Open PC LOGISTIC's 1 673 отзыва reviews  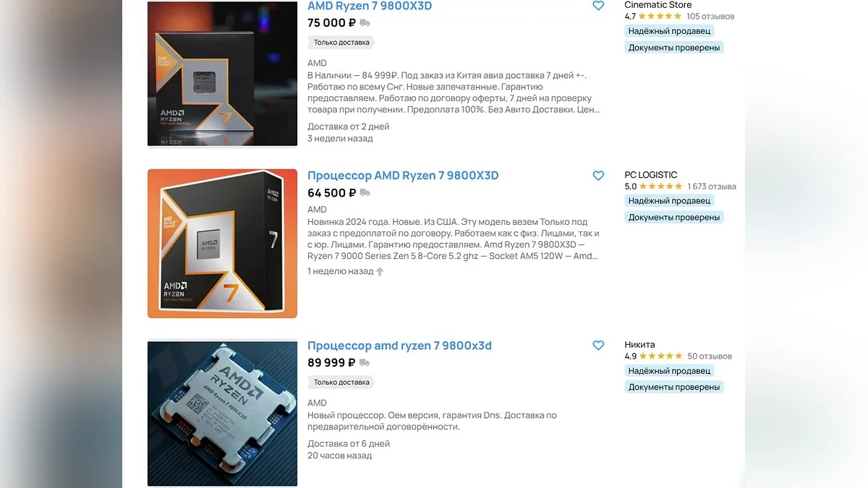pos(712,187)
